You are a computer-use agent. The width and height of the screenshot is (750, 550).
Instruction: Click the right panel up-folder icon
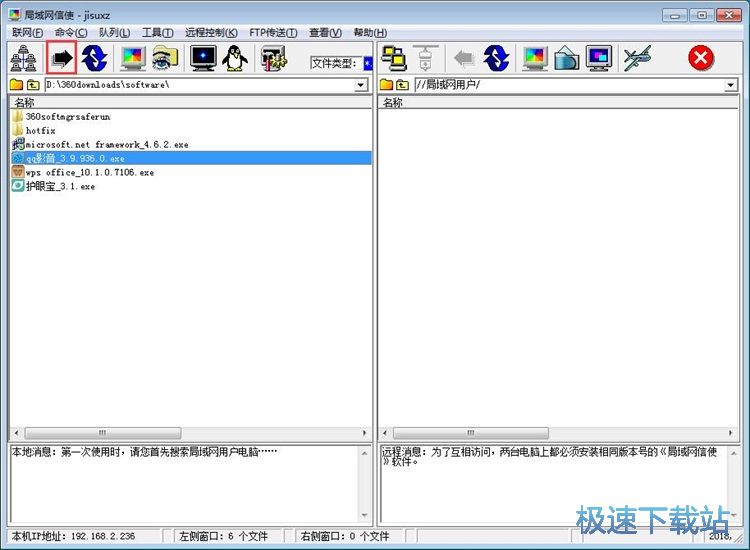(x=403, y=85)
